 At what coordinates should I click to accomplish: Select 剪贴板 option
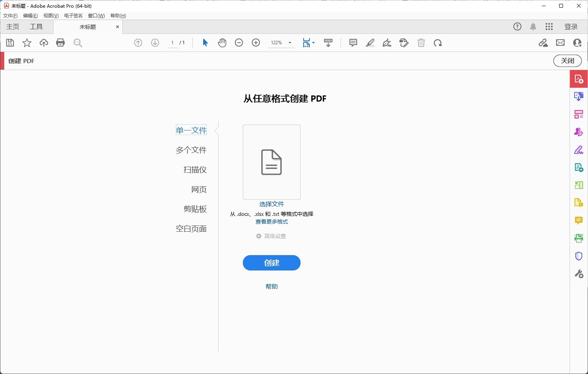pos(195,209)
